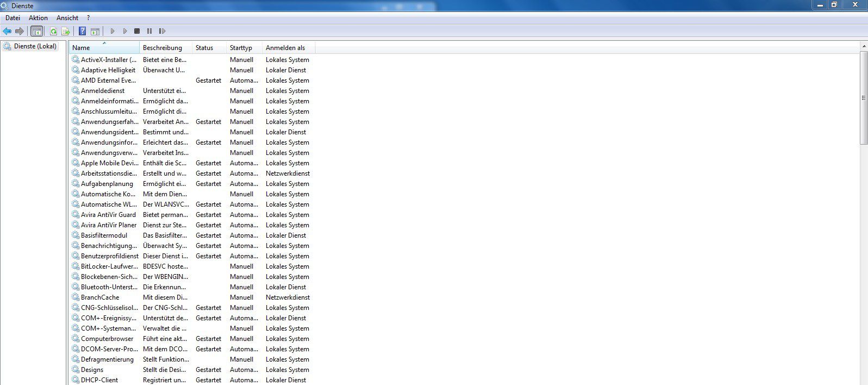
Task: Click 'Netzwerkdienst' in the BranchCache row
Action: pos(288,297)
